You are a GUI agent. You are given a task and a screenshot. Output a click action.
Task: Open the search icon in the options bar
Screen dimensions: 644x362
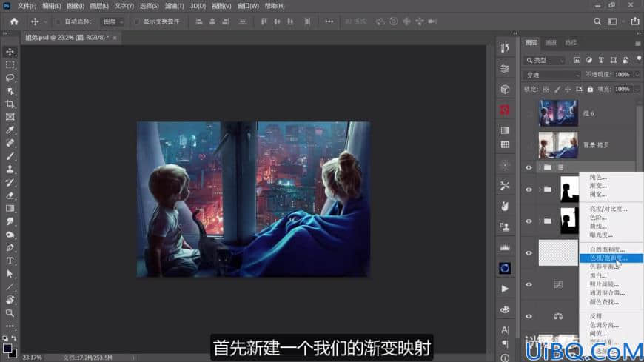point(597,21)
